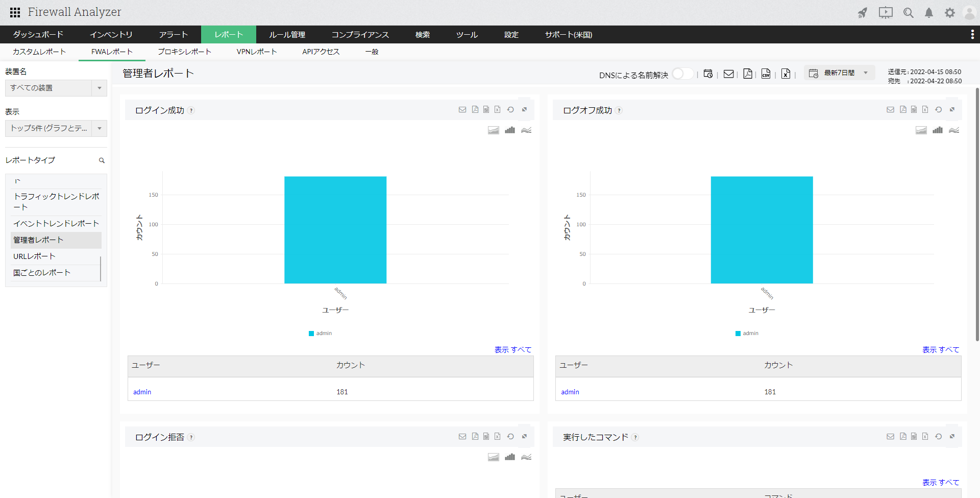Click 表示 すべて link under ログイン成功

pyautogui.click(x=513, y=350)
